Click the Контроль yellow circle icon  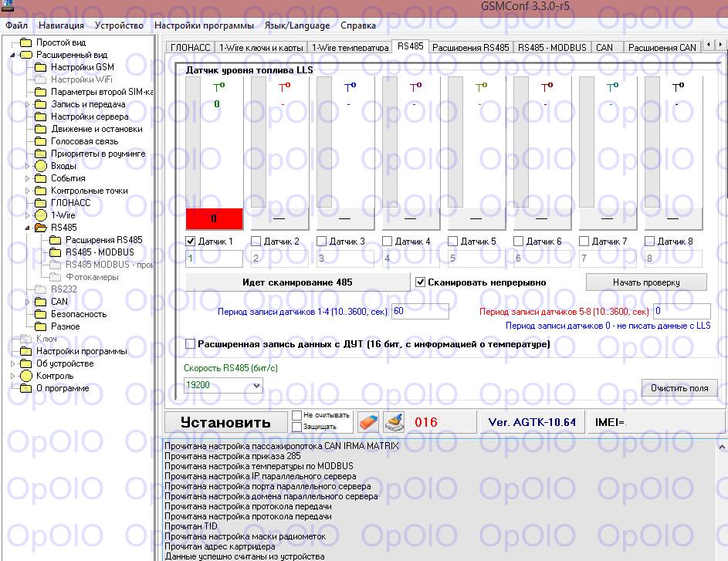(26, 376)
